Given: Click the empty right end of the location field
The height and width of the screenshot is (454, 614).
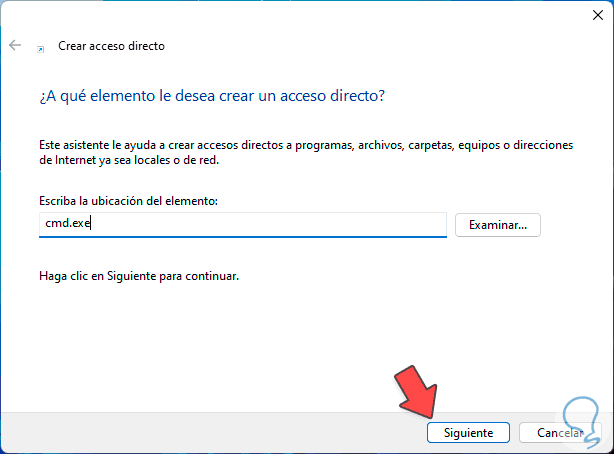Looking at the screenshot, I should 350,224.
